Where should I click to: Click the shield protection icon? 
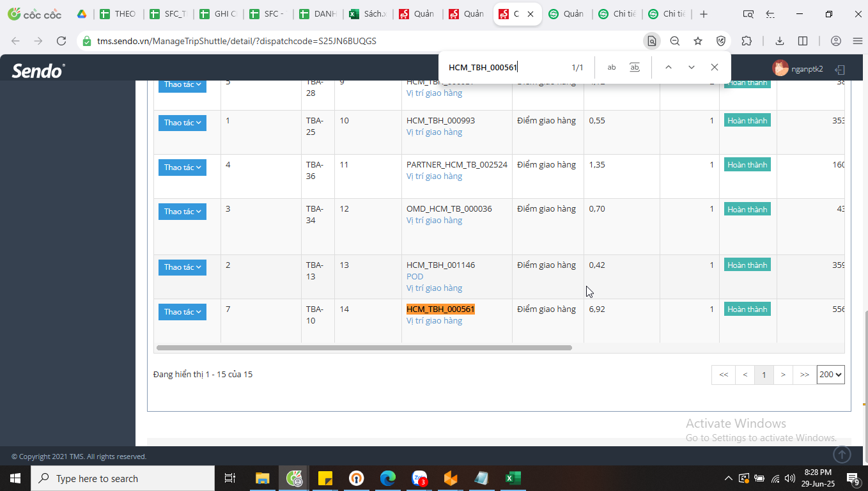click(x=721, y=41)
